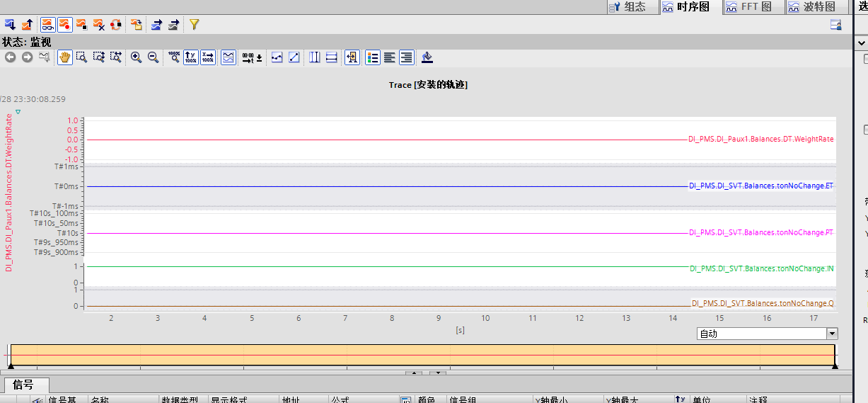This screenshot has width=868, height=403.
Task: Select the hand pan display tool
Action: (64, 57)
